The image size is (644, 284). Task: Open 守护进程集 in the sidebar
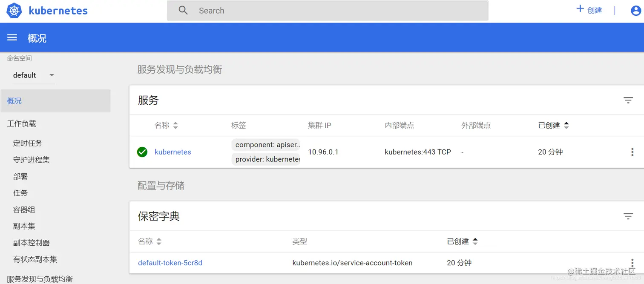[32, 160]
